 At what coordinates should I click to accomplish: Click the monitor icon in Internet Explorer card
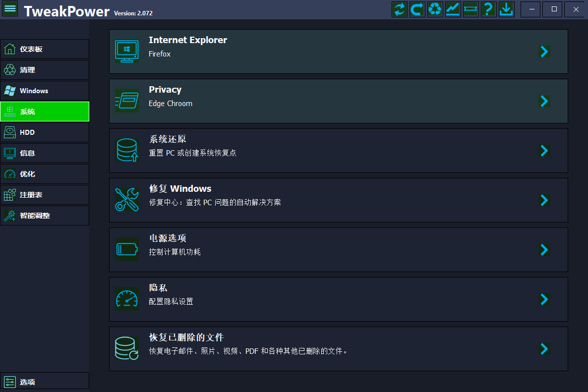point(127,52)
